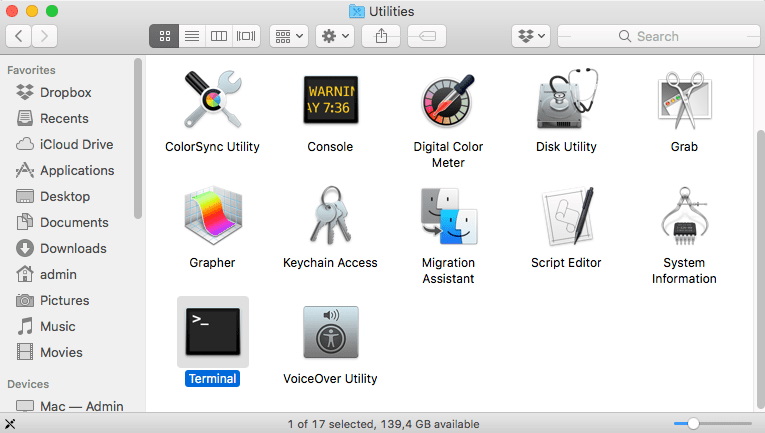Click the tools icon in status bar corner
This screenshot has width=765, height=433.
coord(10,424)
